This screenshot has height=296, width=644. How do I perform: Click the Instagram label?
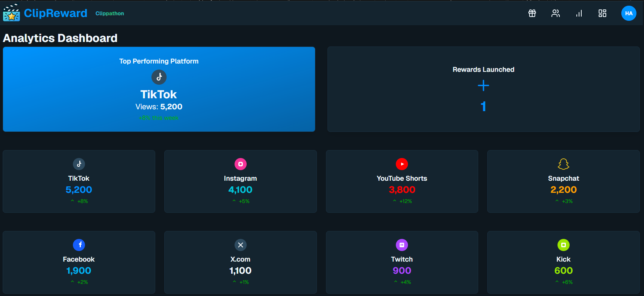[240, 178]
